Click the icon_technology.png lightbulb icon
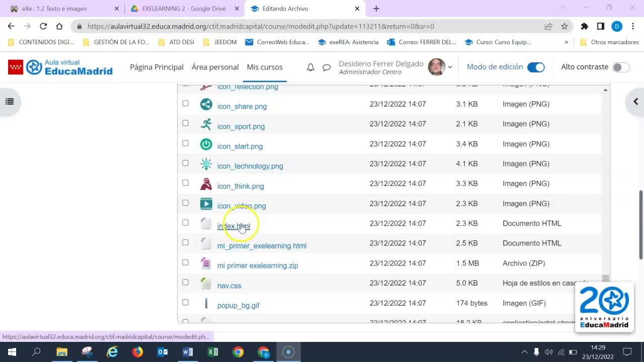Image resolution: width=644 pixels, height=362 pixels. [x=206, y=164]
